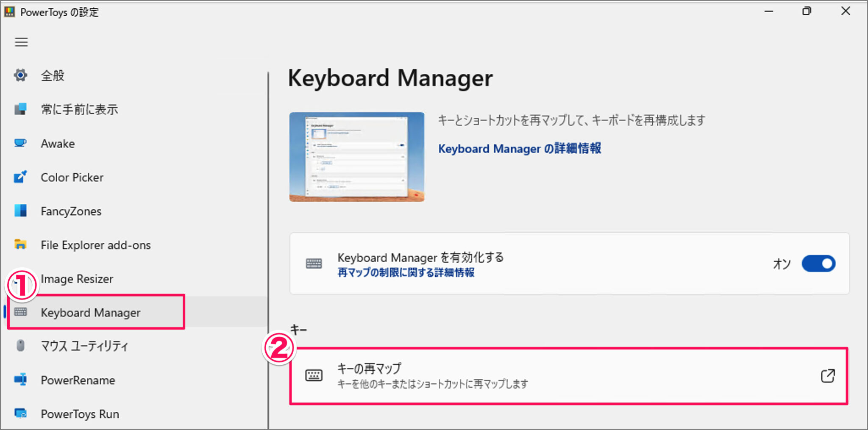This screenshot has width=868, height=430.
Task: Open マウス ユーティリティ settings
Action: point(84,346)
